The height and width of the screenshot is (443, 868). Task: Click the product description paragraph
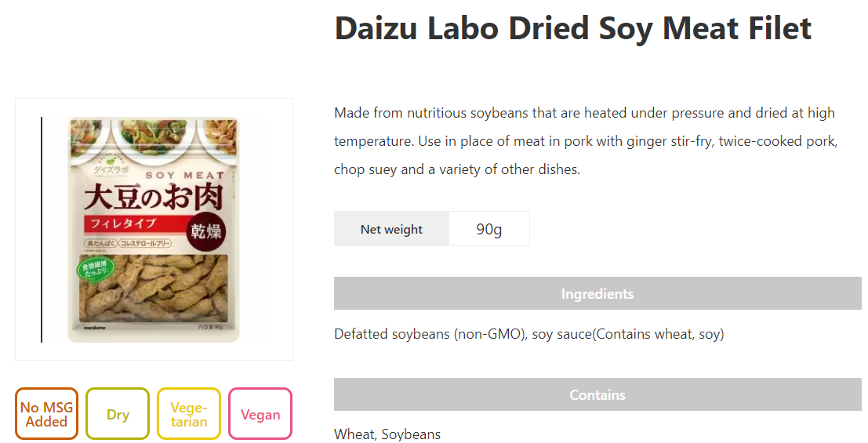(585, 141)
